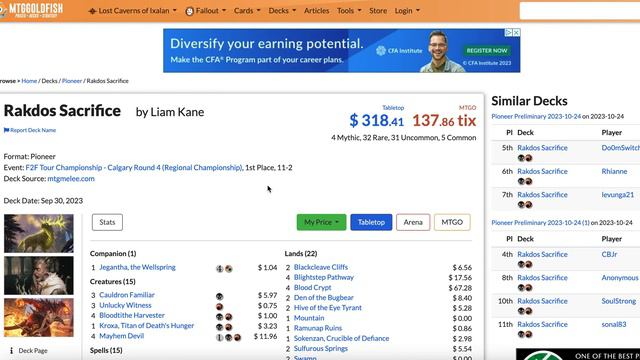Click the MTGGoldfish logo

pos(32,10)
